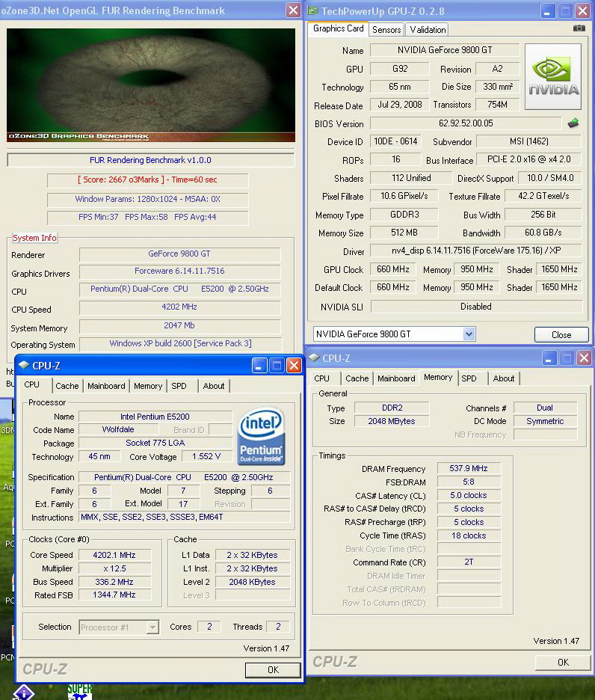595x700 pixels.
Task: Open About tab in front CPU-Z window
Action: point(214,386)
